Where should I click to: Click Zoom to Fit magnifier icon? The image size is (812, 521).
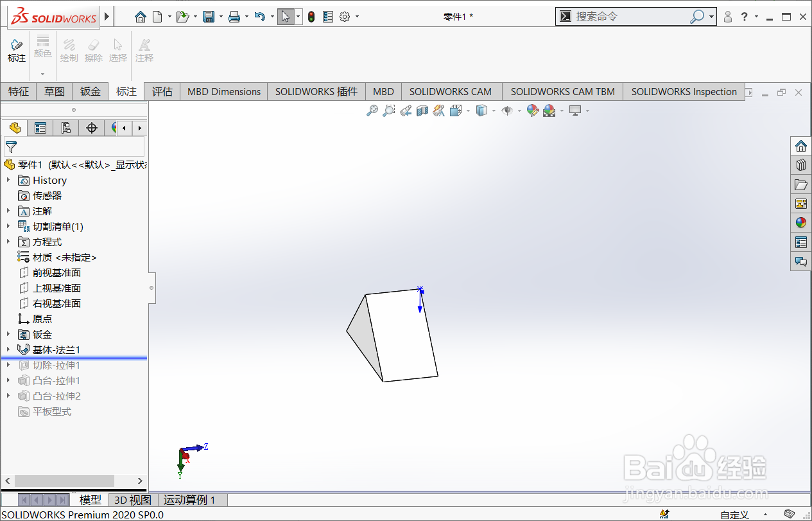(x=372, y=110)
